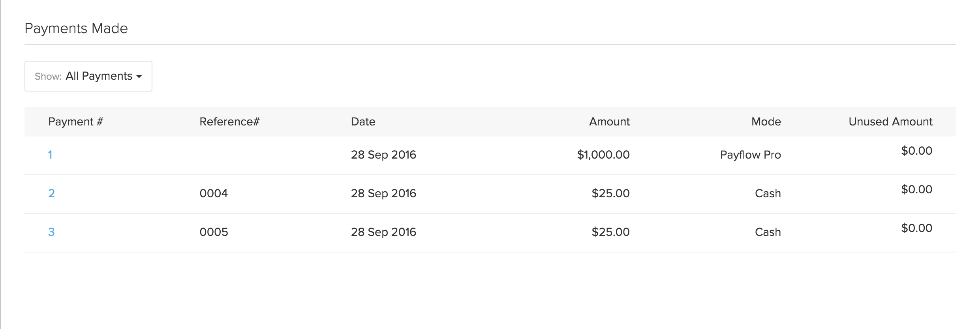Click the Amount column header

click(609, 122)
